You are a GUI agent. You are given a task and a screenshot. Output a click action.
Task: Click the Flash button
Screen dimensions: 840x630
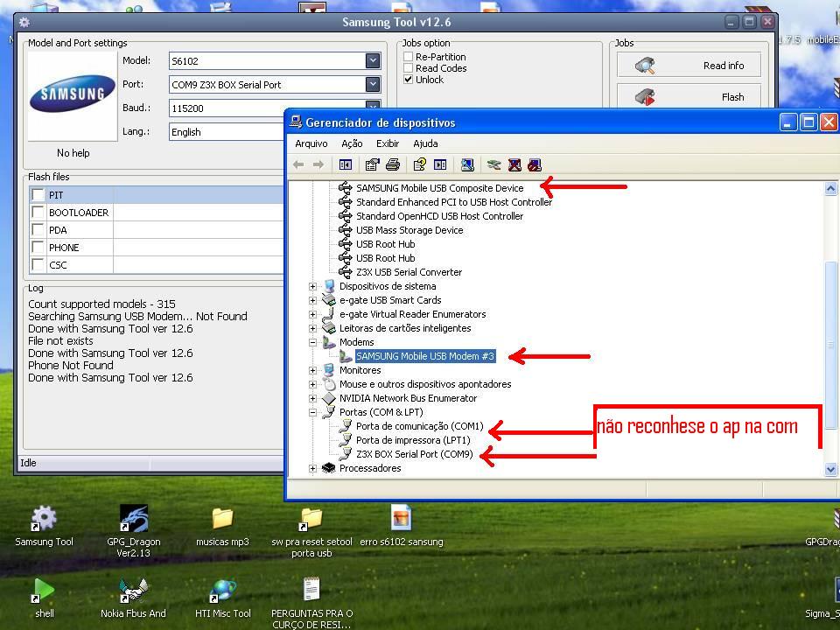(689, 96)
